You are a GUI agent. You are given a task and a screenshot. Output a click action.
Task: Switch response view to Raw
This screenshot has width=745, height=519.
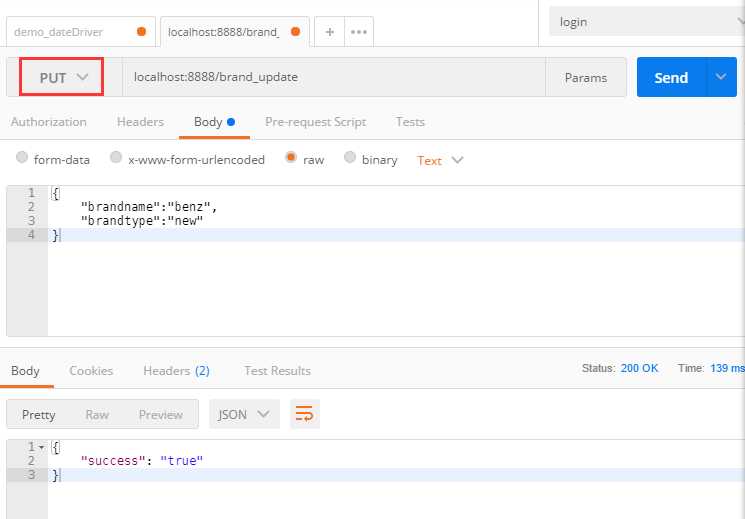pos(97,414)
